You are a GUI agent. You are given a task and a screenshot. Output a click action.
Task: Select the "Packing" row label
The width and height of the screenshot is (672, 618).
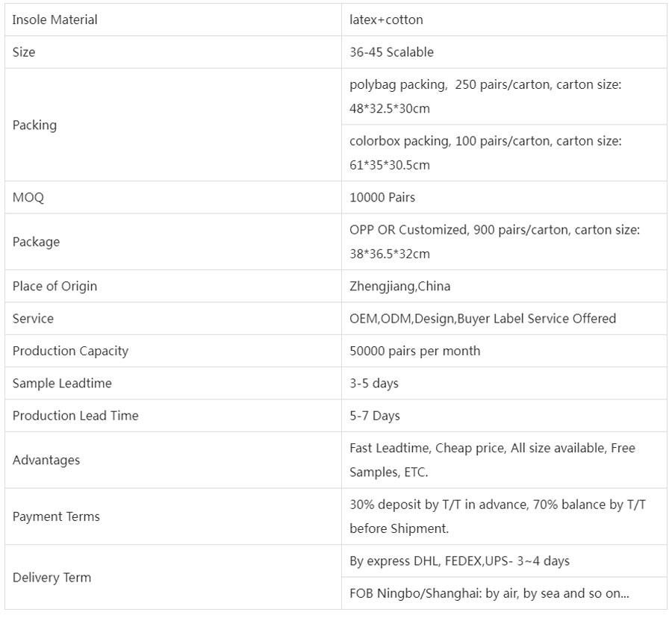[34, 125]
